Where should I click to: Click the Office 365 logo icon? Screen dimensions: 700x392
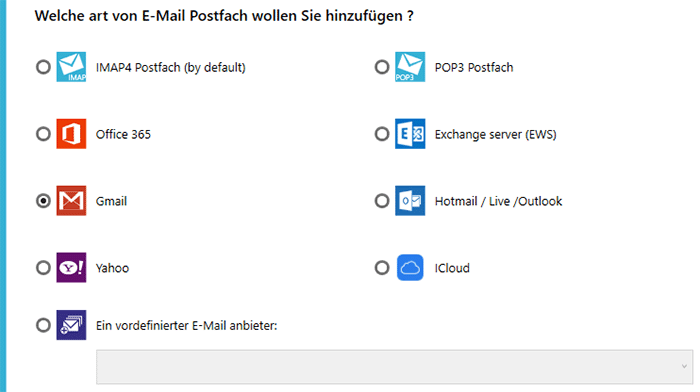pyautogui.click(x=71, y=133)
